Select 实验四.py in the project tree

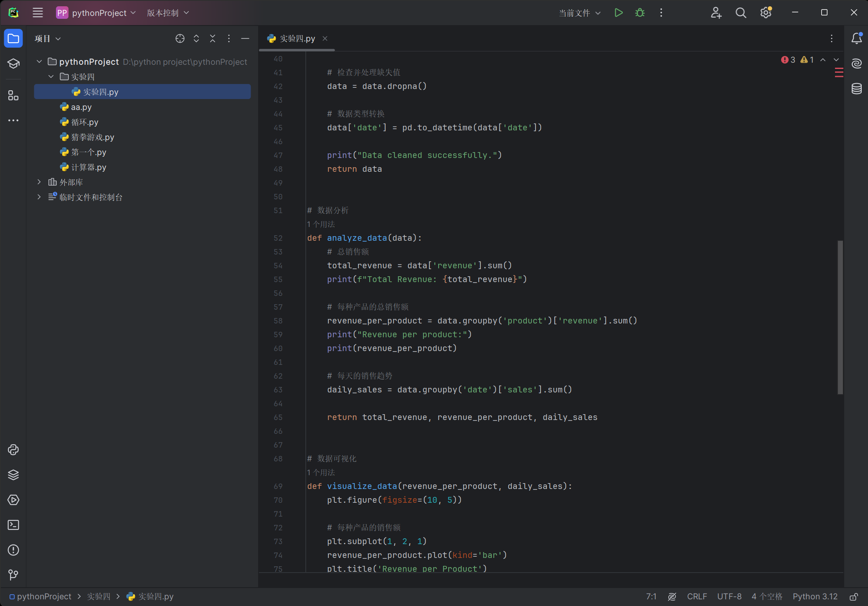[x=142, y=92]
